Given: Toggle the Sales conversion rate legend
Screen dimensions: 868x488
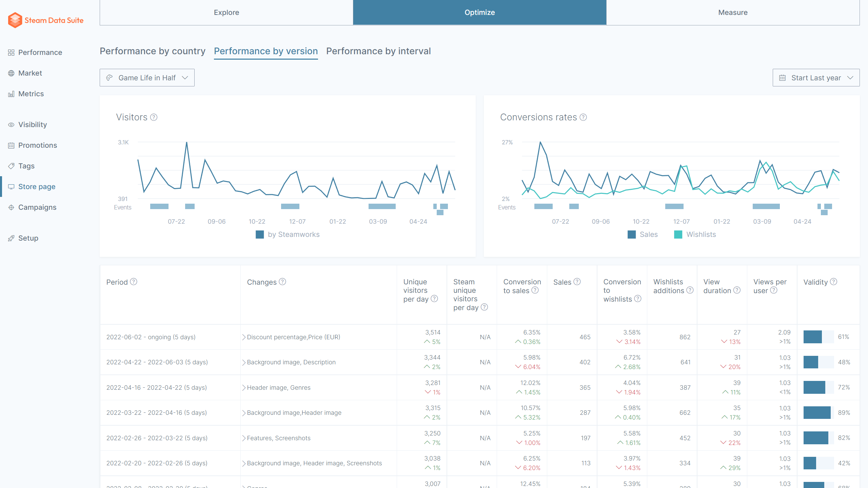Looking at the screenshot, I should point(643,234).
